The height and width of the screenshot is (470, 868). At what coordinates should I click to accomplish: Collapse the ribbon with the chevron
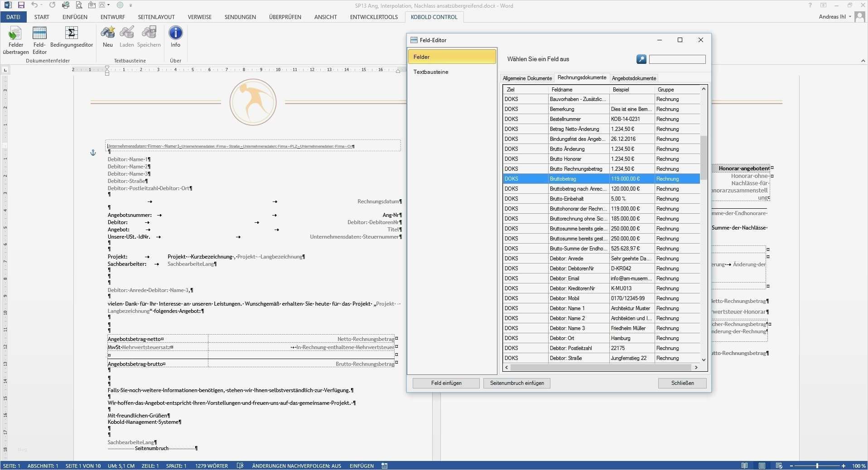pos(863,61)
